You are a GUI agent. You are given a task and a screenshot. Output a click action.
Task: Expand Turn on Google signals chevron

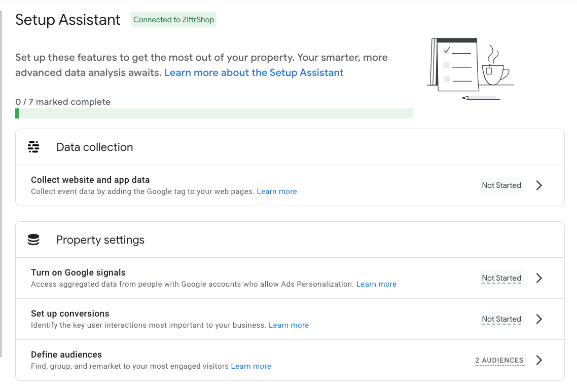coord(539,278)
